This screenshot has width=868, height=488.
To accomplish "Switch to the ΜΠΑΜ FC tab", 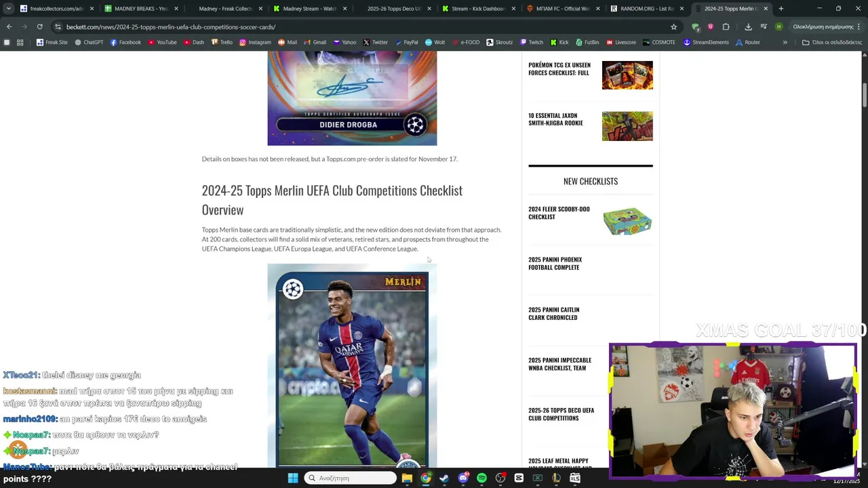I will point(563,9).
